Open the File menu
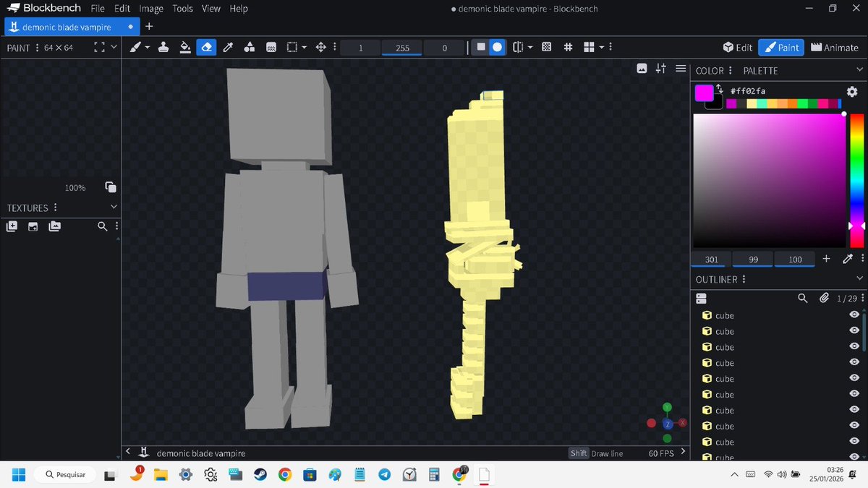The height and width of the screenshot is (488, 868). point(98,9)
